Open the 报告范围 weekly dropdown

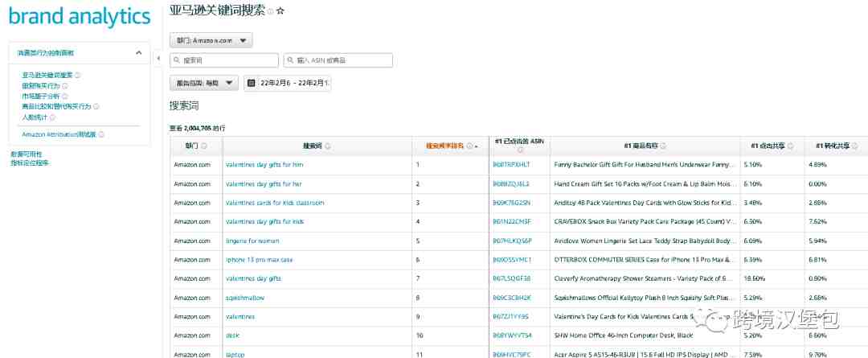(x=203, y=83)
